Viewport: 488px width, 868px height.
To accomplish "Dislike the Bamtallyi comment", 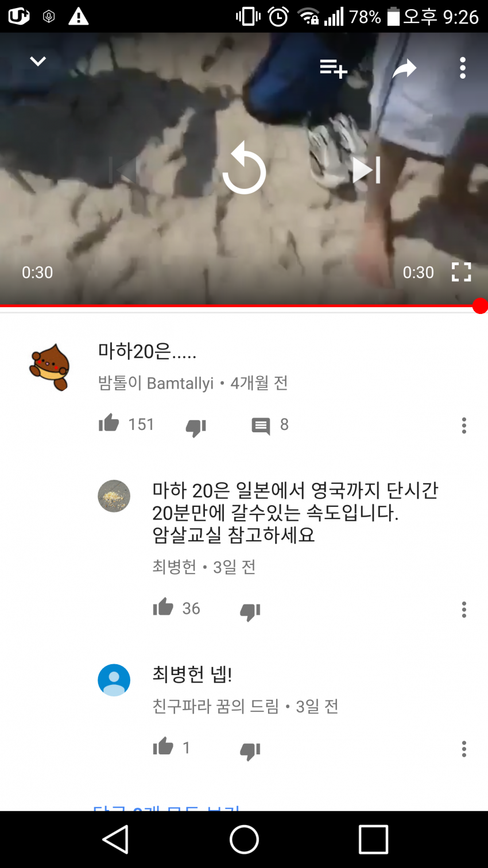I will point(196,427).
